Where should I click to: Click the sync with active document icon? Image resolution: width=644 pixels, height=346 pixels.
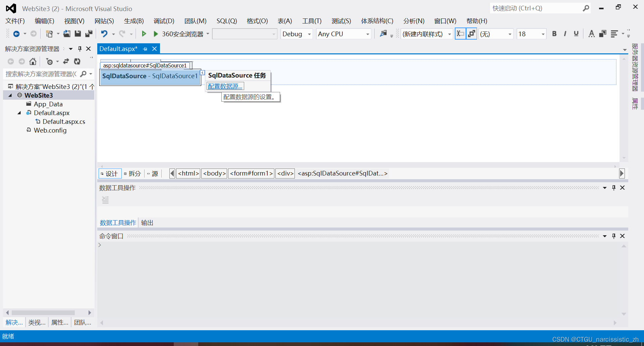tap(66, 61)
